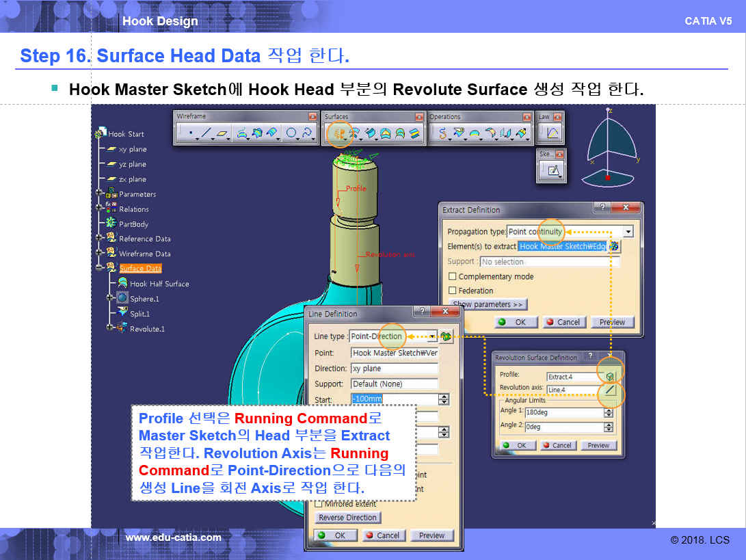The image size is (746, 560).
Task: Select the Line tool in Wireframe toolbar
Action: [x=207, y=133]
